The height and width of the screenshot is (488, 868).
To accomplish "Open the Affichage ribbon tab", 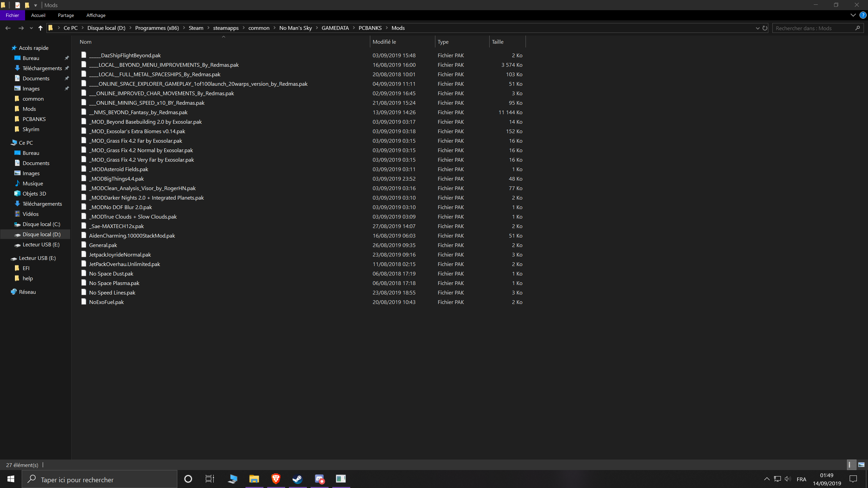I will 96,15.
